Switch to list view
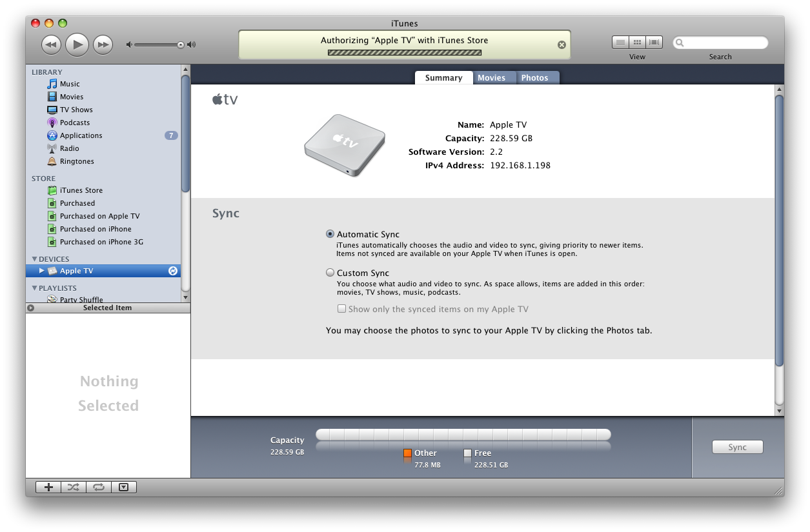Image resolution: width=810 pixels, height=532 pixels. click(620, 43)
